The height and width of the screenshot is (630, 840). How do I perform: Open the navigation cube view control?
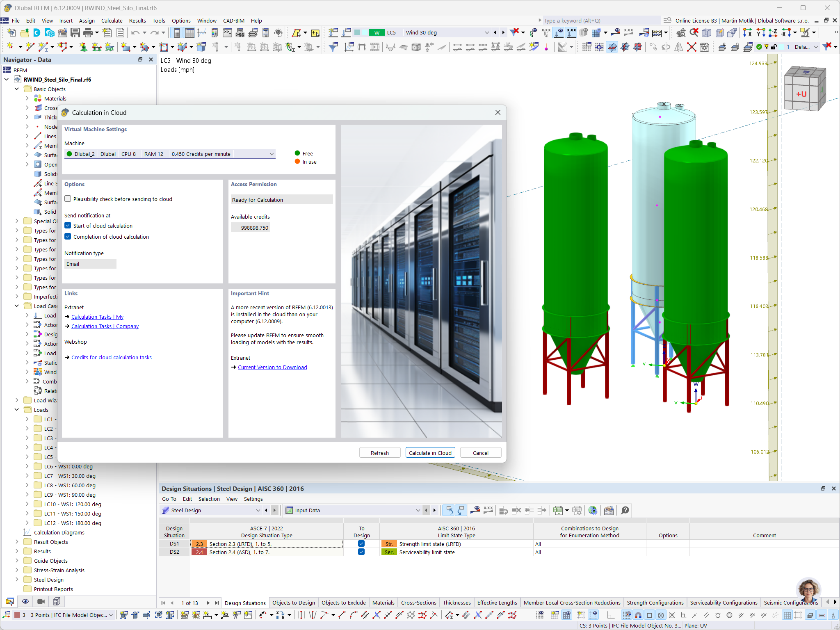(x=804, y=89)
